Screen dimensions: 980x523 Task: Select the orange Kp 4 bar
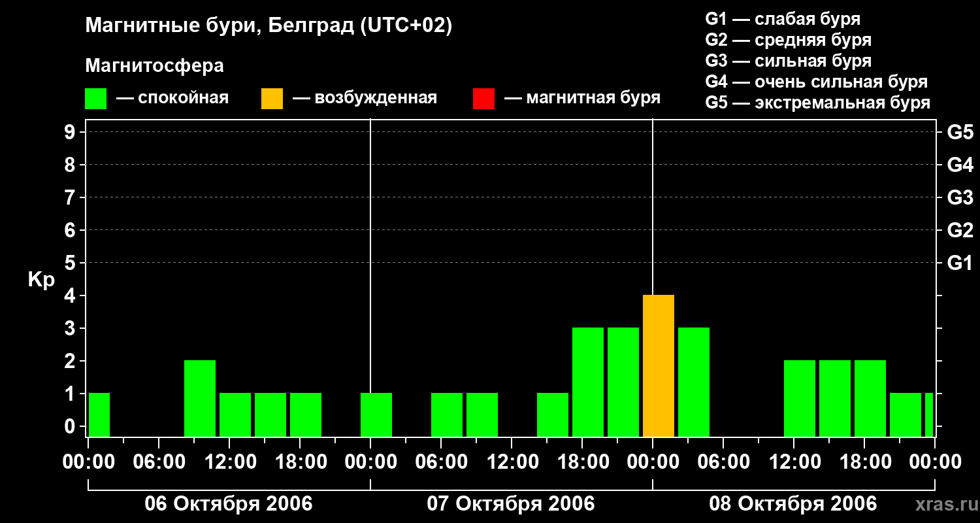click(659, 366)
